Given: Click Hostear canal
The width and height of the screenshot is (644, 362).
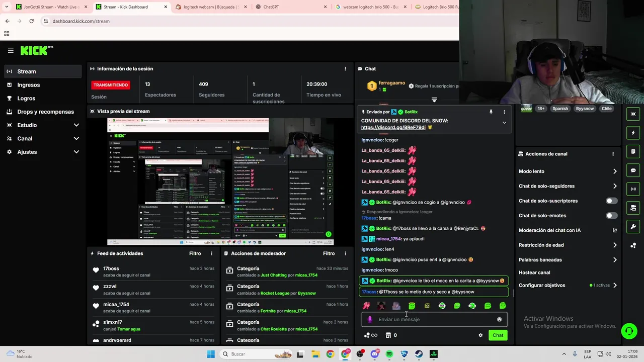Looking at the screenshot, I should click(534, 273).
